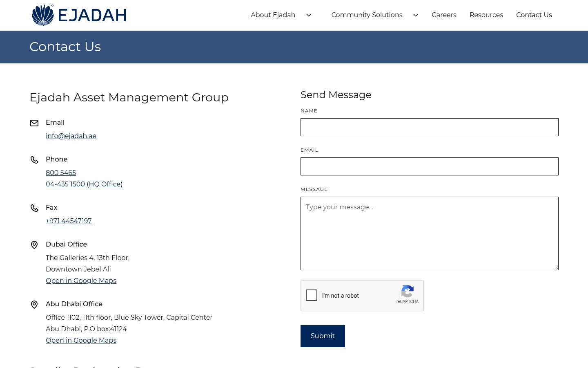Click the 'Ejadah Asset Management Group' heading
The height and width of the screenshot is (368, 588).
[129, 97]
